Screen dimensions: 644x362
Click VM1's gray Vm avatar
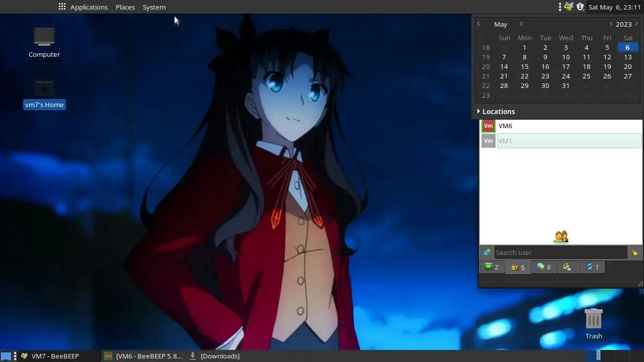pyautogui.click(x=488, y=141)
